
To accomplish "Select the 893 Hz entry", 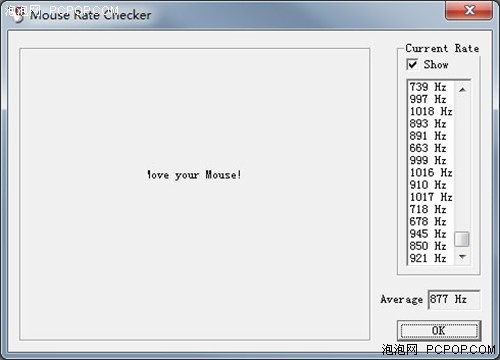I will (x=430, y=124).
